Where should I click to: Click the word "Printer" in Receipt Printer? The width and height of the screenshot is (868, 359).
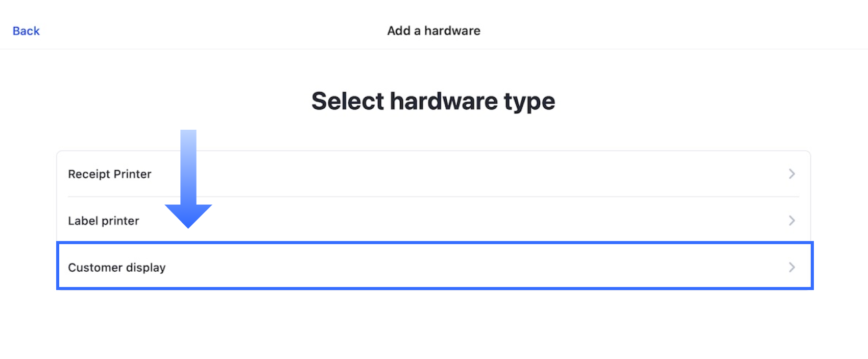pyautogui.click(x=132, y=174)
